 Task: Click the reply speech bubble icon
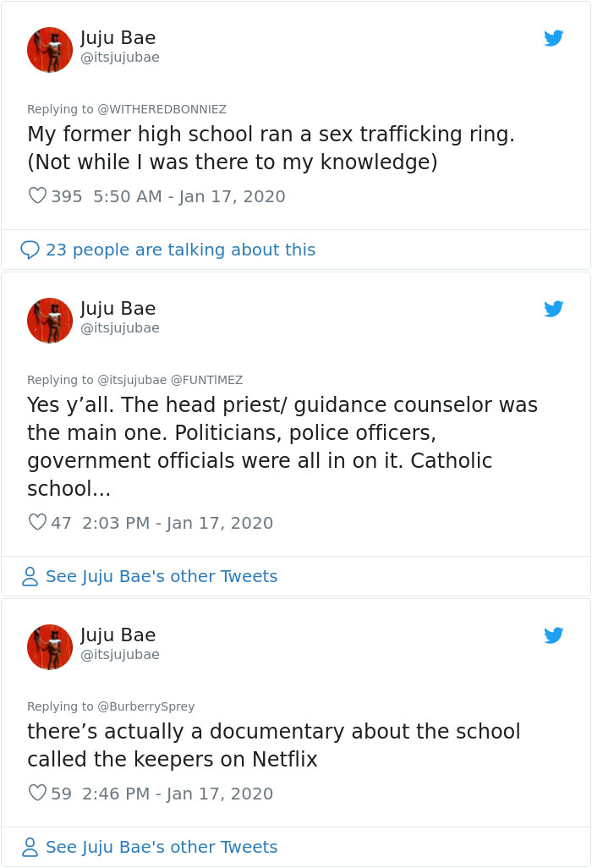[30, 250]
